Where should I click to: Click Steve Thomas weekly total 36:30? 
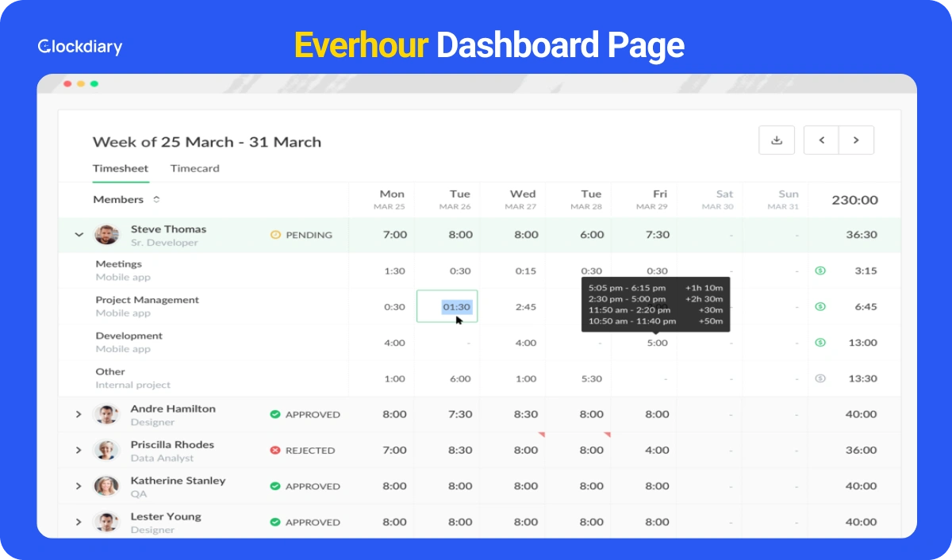[862, 235]
